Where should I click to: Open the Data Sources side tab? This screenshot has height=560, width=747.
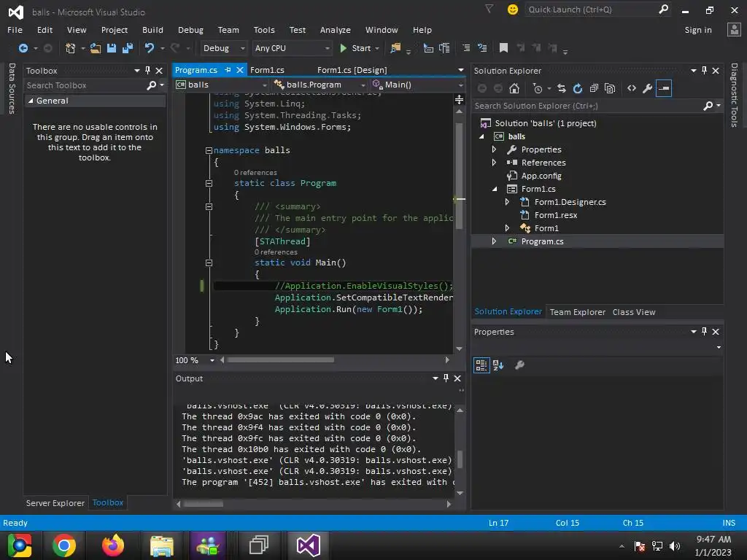tap(12, 88)
